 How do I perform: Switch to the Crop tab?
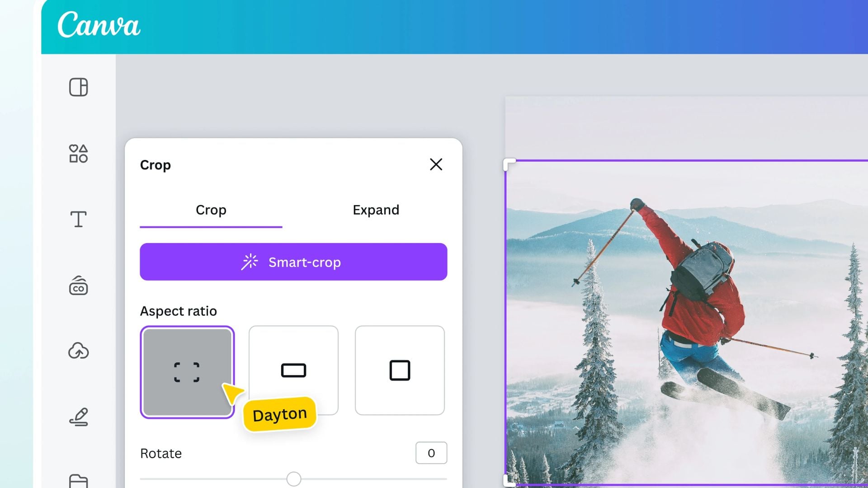(x=211, y=210)
